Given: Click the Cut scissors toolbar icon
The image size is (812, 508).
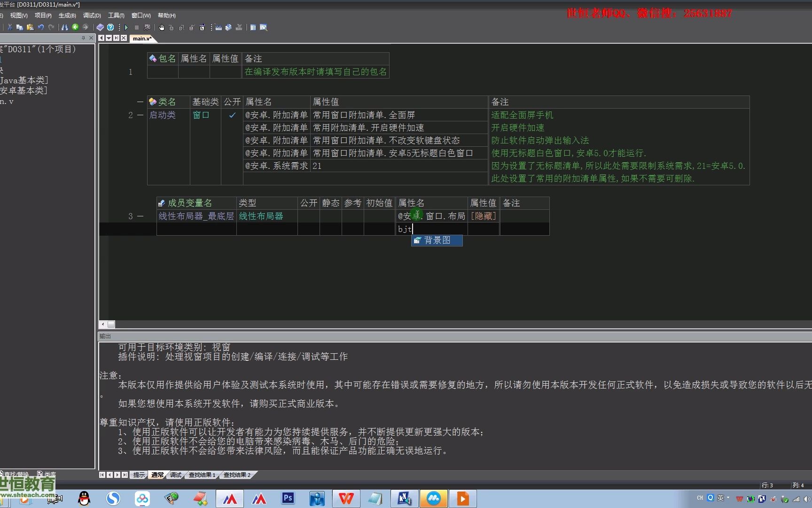Looking at the screenshot, I should [x=9, y=27].
